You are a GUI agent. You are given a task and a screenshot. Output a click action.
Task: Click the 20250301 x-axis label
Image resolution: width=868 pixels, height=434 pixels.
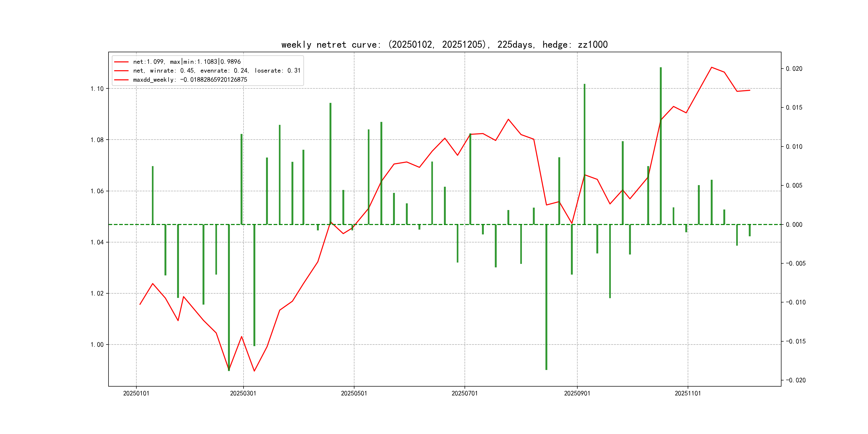coord(243,393)
